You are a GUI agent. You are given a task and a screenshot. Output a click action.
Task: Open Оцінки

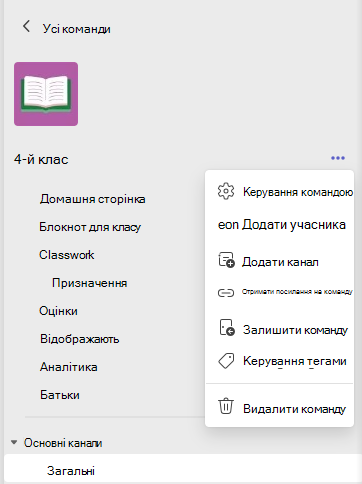click(x=58, y=311)
